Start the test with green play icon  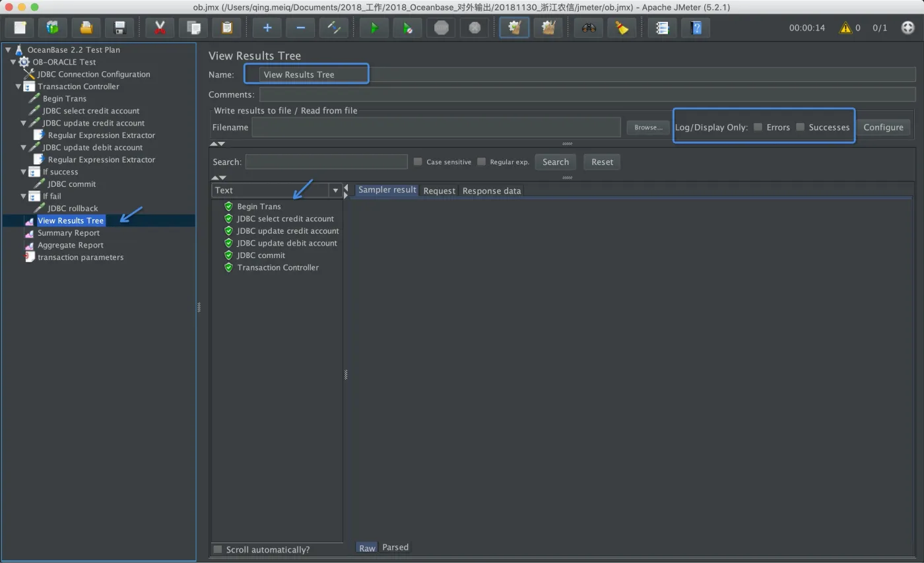coord(374,28)
